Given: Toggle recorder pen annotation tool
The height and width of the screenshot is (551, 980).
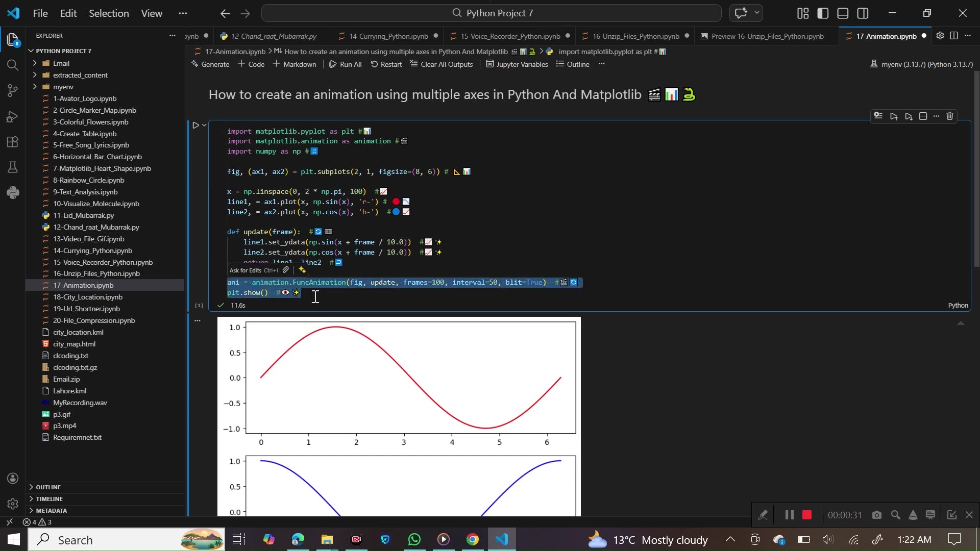Looking at the screenshot, I should [x=763, y=515].
